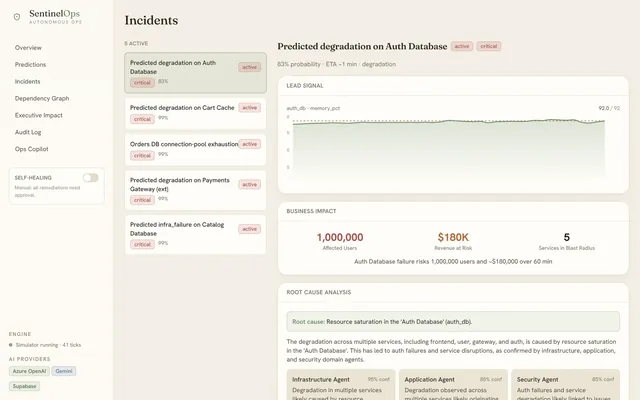This screenshot has height=400, width=640.
Task: Open the Audit Log
Action: 28,132
